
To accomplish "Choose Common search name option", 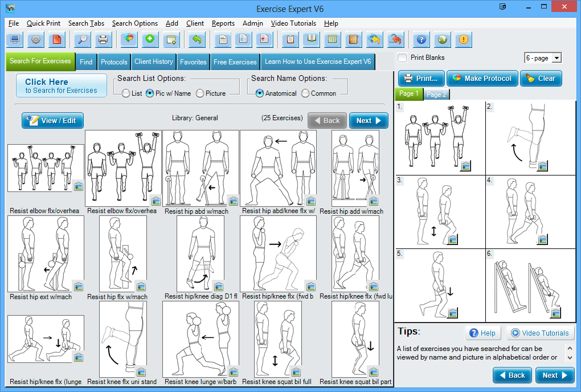I will (x=305, y=93).
